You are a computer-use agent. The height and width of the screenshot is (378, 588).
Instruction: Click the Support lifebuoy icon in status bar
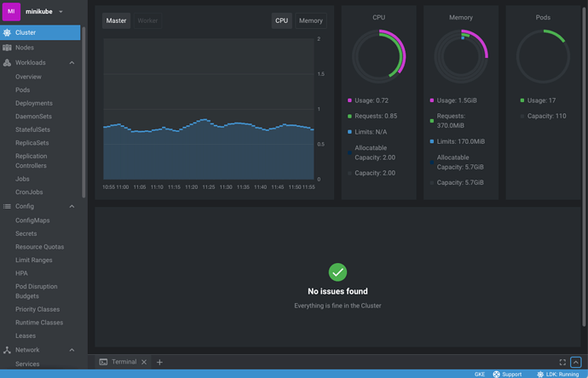pyautogui.click(x=497, y=374)
